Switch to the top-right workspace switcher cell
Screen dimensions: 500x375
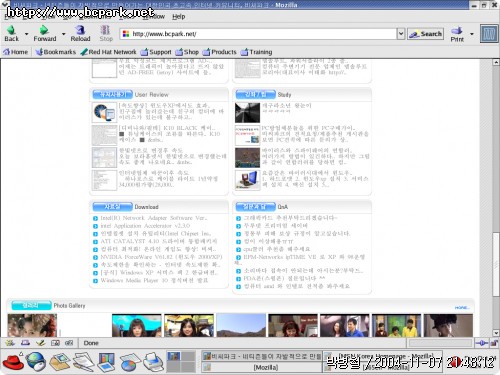coord(188,356)
